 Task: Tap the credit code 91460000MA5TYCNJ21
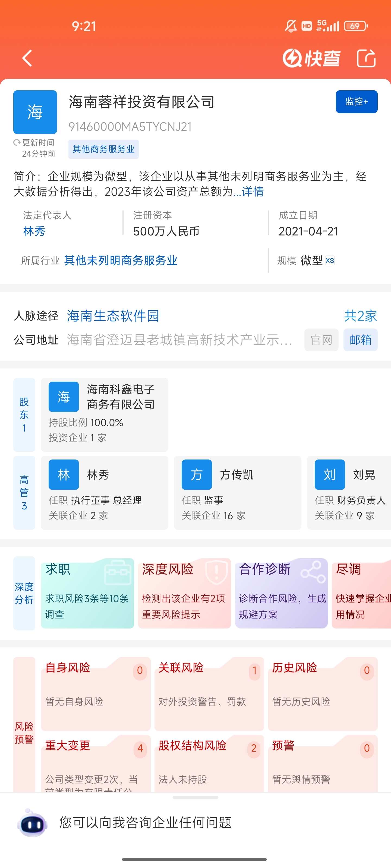(130, 127)
